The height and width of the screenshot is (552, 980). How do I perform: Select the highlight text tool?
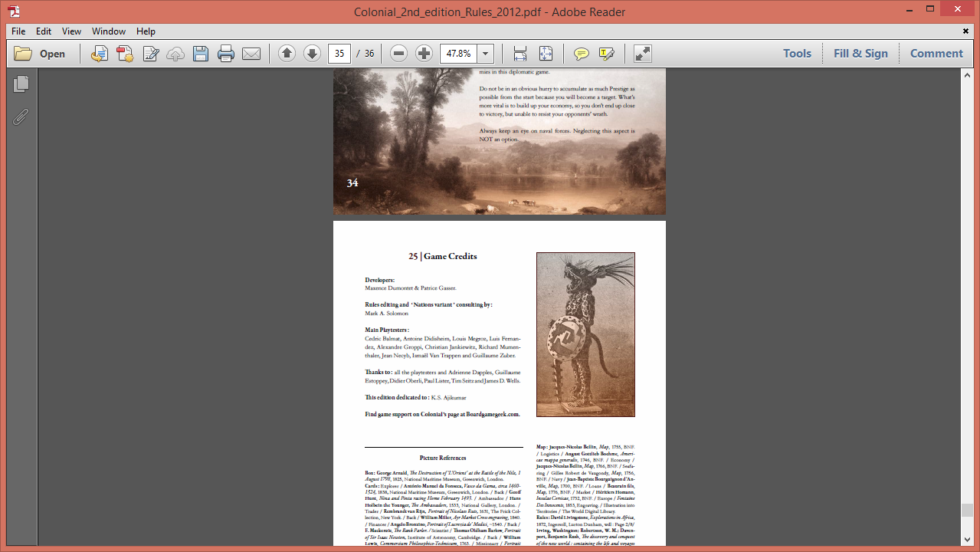click(607, 54)
